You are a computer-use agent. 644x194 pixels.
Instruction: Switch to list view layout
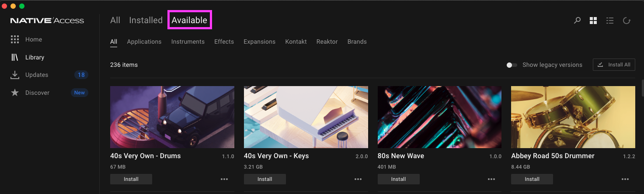tap(610, 21)
